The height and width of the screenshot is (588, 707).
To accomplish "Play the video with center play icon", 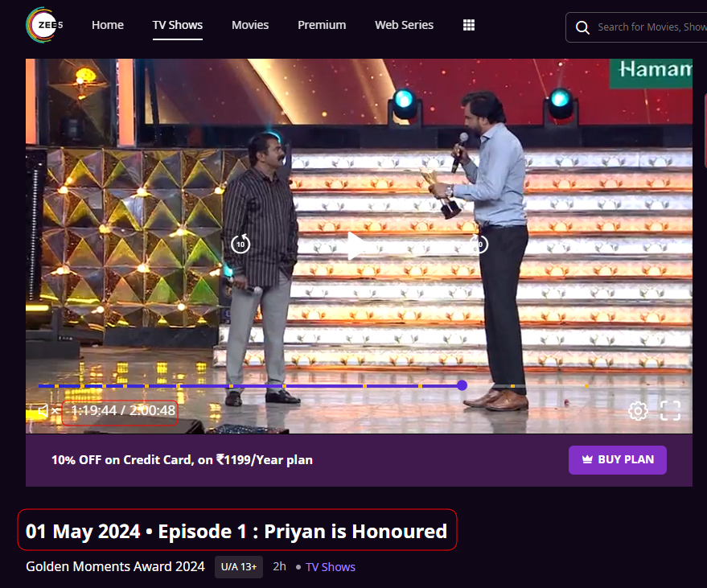I will coord(356,246).
